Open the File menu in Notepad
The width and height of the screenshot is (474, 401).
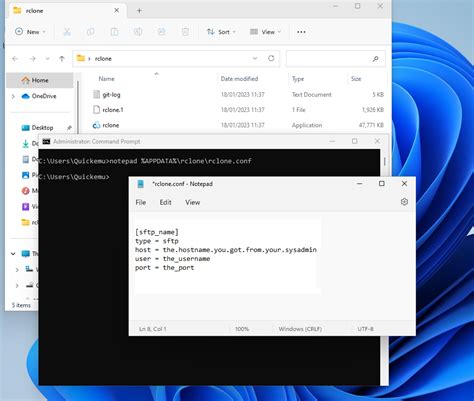(x=141, y=202)
